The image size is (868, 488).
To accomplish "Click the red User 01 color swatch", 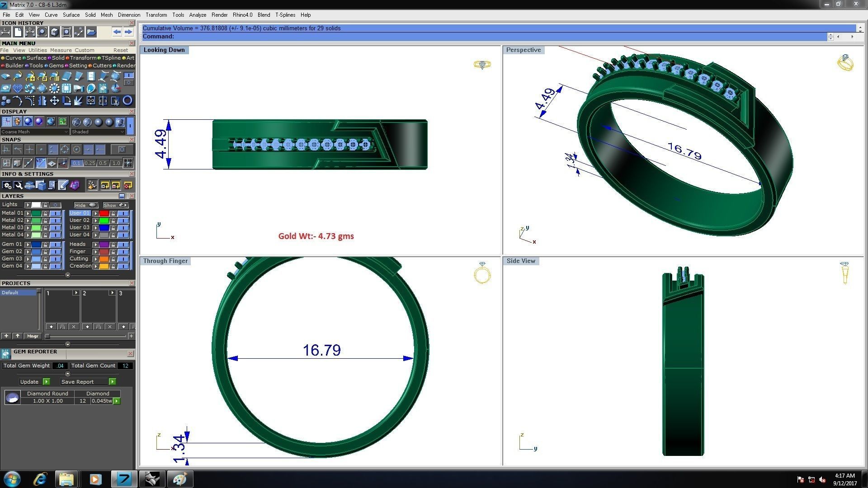I will pos(104,213).
